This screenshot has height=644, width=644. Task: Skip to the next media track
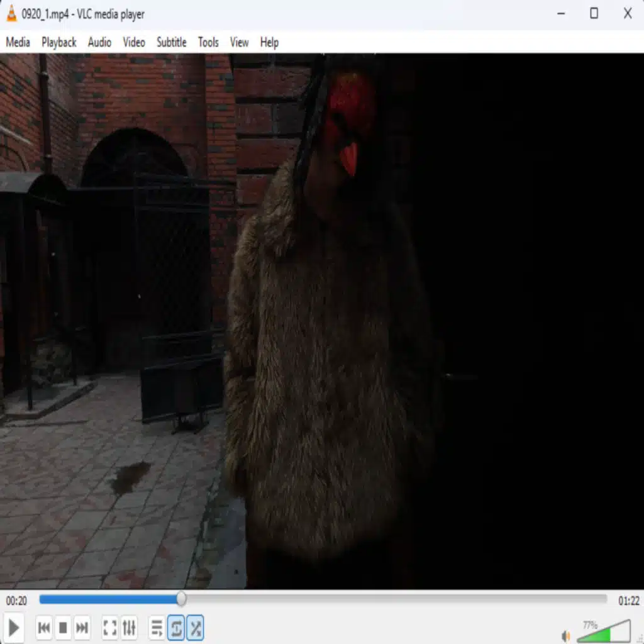(82, 628)
